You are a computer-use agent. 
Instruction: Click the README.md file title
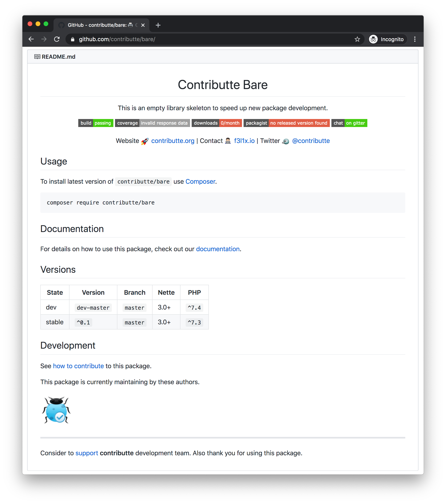click(58, 57)
